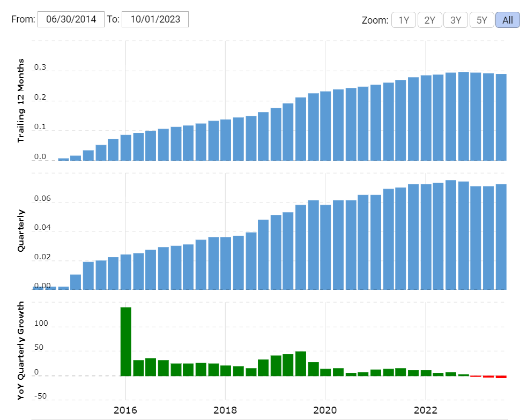Screen dimensions: 527x420
Task: Click the 100 tick label on YoY chart
Action: pyautogui.click(x=41, y=324)
